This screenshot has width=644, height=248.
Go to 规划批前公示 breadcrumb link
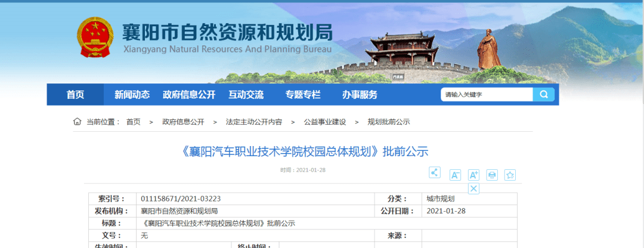(389, 122)
